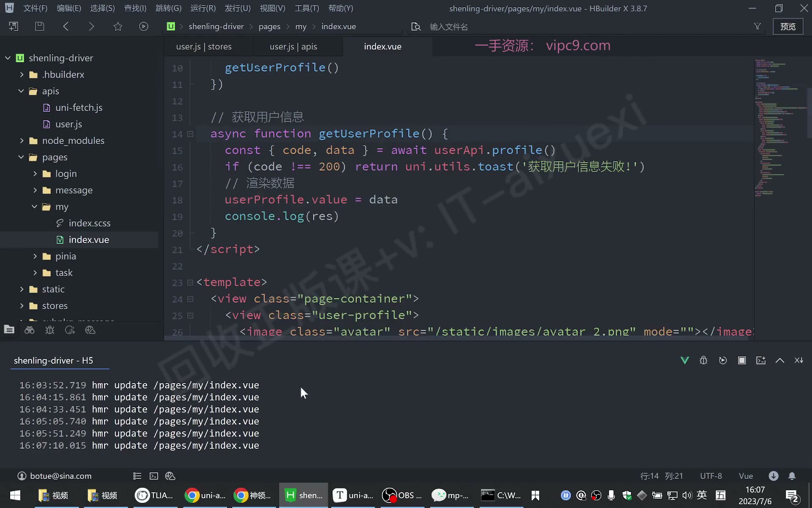Click the filter funnel icon in toolbar

tap(757, 26)
